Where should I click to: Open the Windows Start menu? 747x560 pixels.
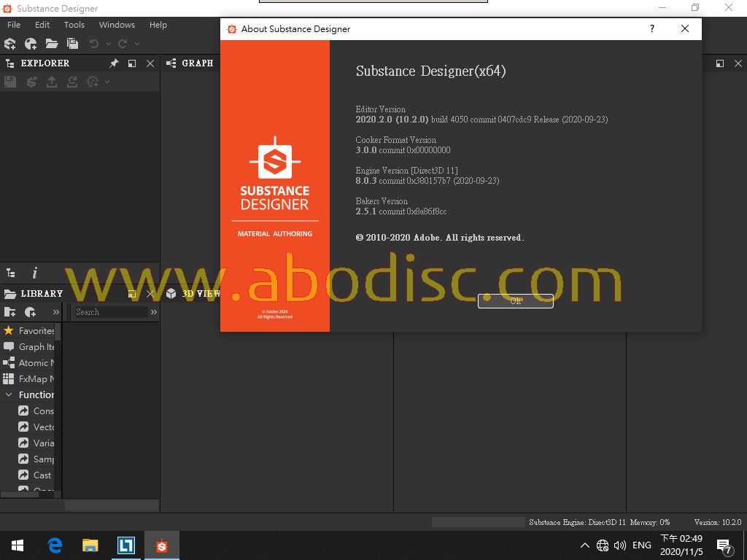pos(18,545)
